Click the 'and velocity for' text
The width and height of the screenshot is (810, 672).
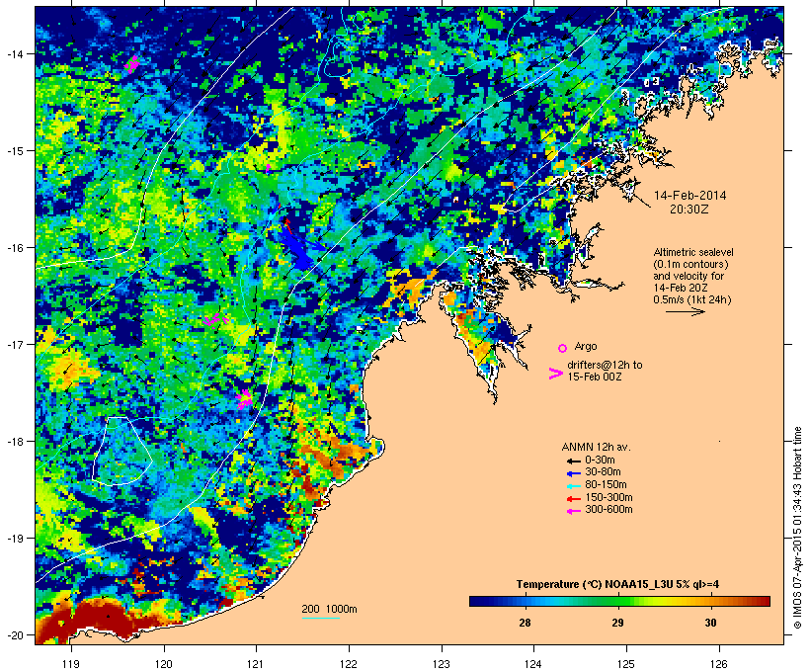point(688,276)
